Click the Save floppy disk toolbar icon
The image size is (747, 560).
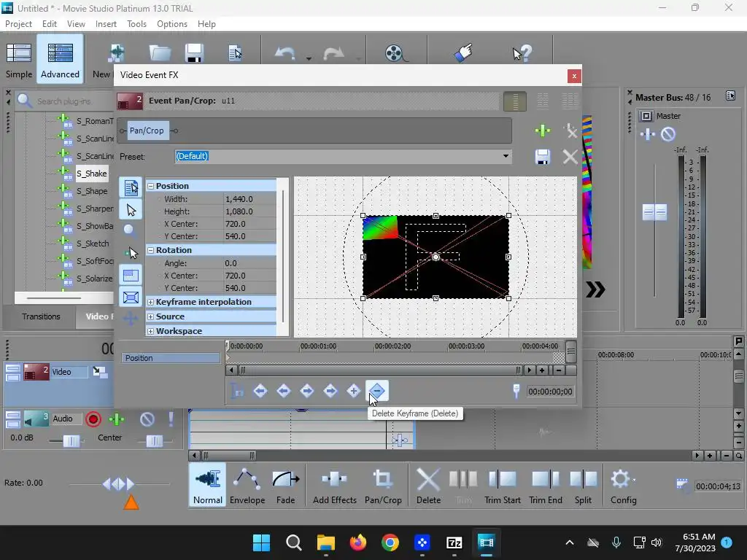[194, 53]
